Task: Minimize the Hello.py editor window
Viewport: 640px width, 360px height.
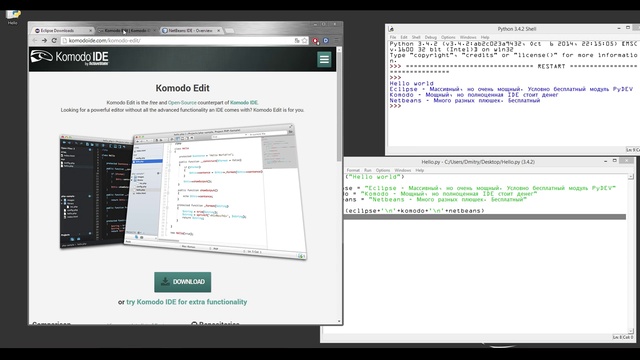Action: click(x=605, y=161)
